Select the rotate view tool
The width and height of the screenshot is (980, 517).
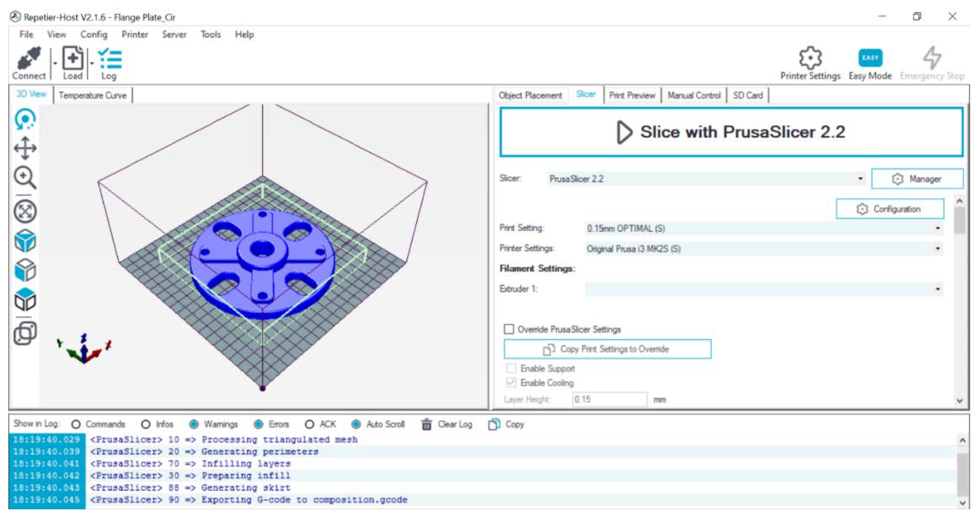click(25, 119)
